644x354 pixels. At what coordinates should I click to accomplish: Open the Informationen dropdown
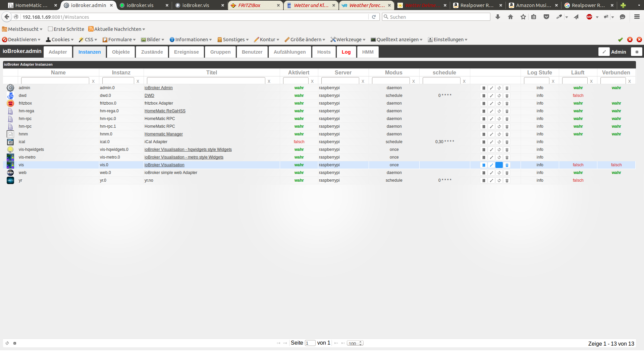pyautogui.click(x=191, y=40)
